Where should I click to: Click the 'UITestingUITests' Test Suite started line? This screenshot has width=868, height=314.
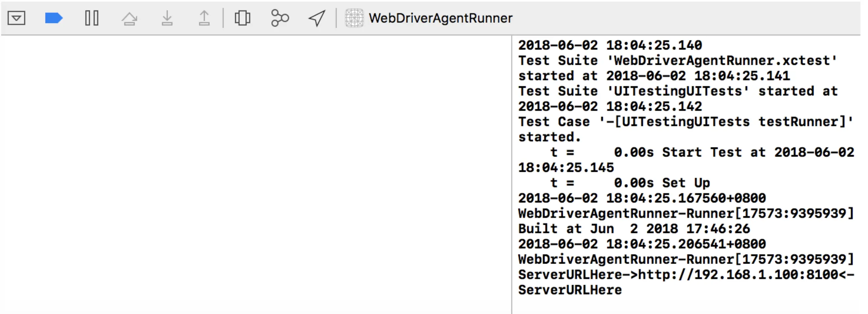[677, 92]
